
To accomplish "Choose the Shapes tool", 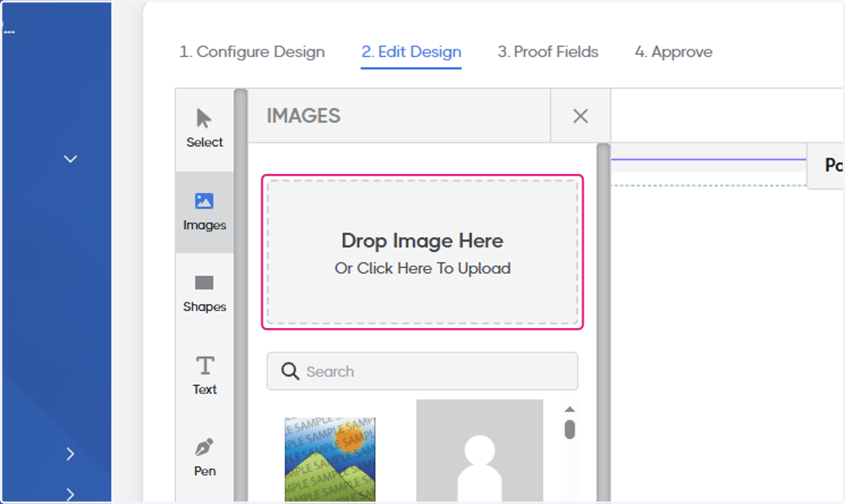I will (204, 294).
